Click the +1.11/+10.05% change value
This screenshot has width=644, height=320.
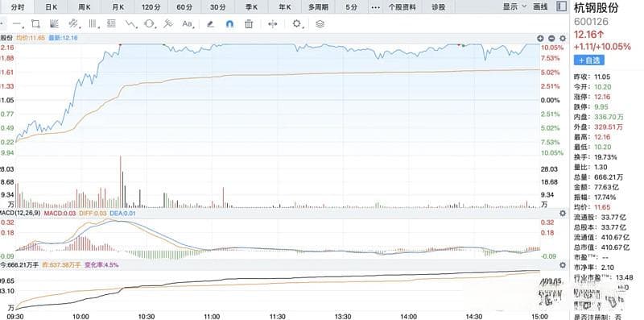click(602, 47)
